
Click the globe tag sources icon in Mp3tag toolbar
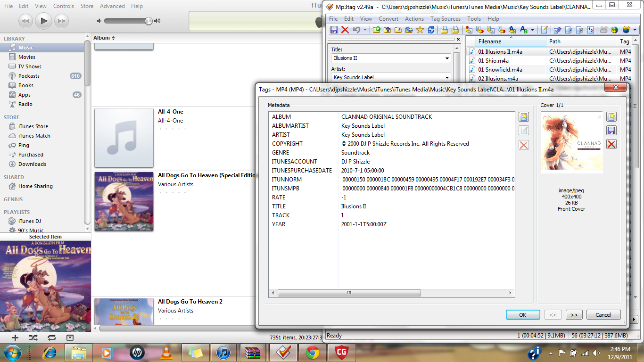[x=614, y=30]
